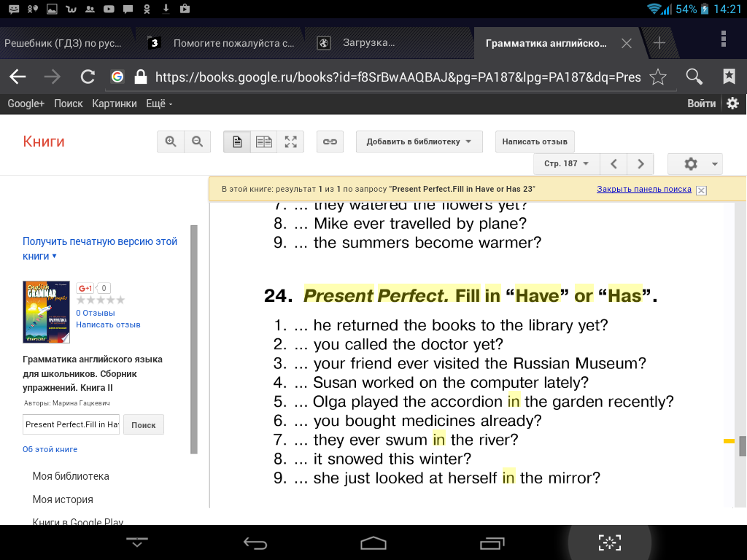The height and width of the screenshot is (560, 747).
Task: Click the sidebar vertical scrollbar
Action: (194, 339)
